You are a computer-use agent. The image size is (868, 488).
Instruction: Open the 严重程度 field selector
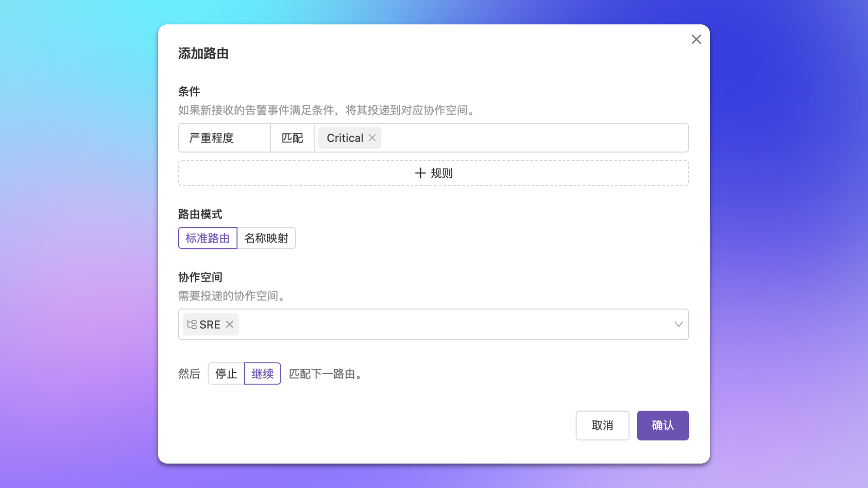pos(224,138)
